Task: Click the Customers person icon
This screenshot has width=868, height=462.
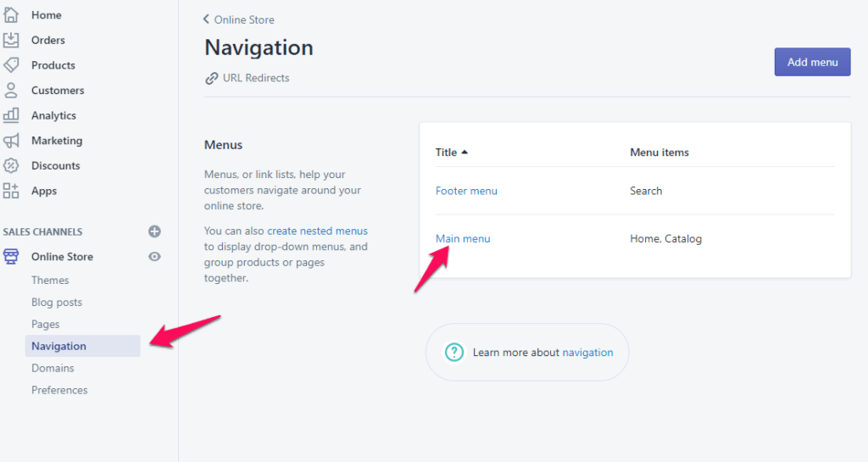Action: [x=11, y=90]
